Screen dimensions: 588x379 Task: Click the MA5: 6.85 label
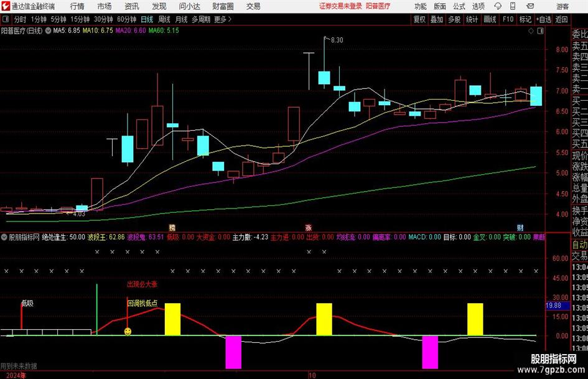(67, 30)
